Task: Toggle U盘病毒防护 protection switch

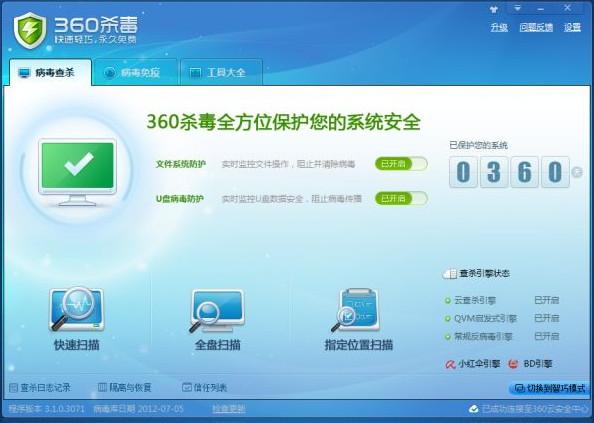Action: (x=401, y=198)
